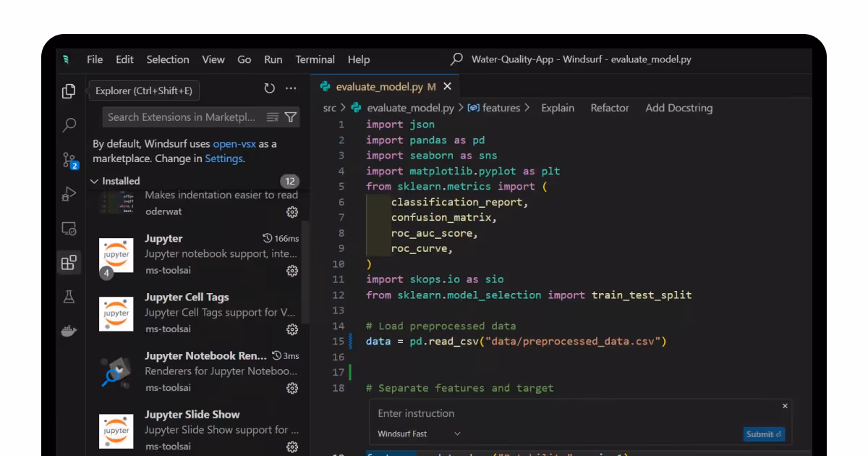Viewport: 868px width, 456px height.
Task: Clear extensions search results icon
Action: (273, 117)
